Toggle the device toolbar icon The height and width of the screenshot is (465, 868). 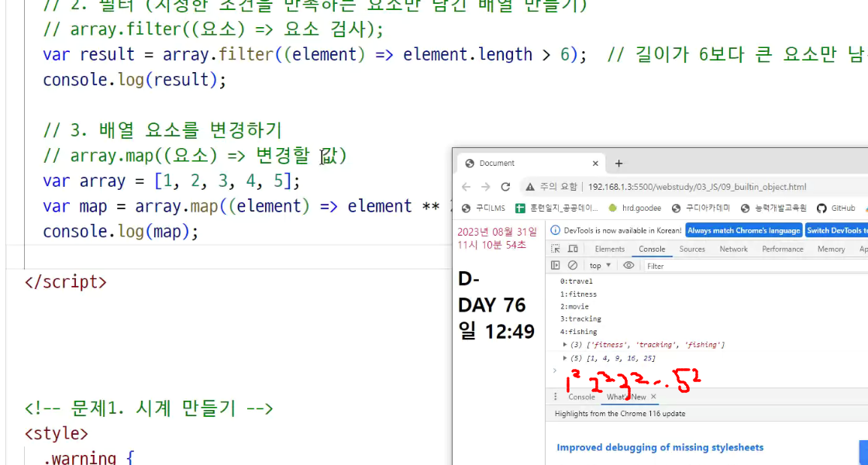(573, 249)
